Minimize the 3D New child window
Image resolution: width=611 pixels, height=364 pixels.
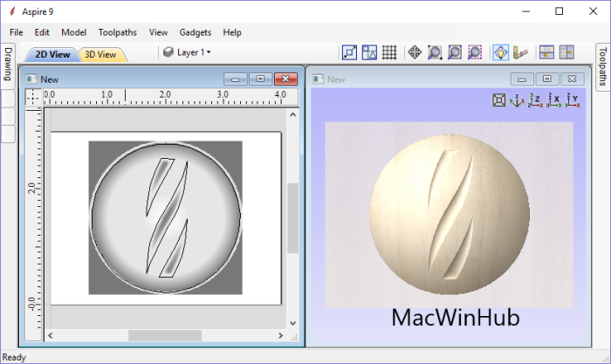coord(522,79)
